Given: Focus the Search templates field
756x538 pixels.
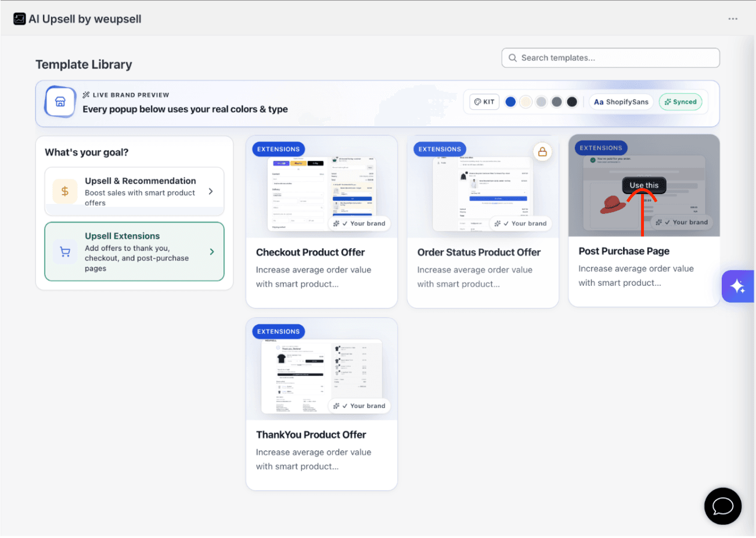Looking at the screenshot, I should 610,58.
